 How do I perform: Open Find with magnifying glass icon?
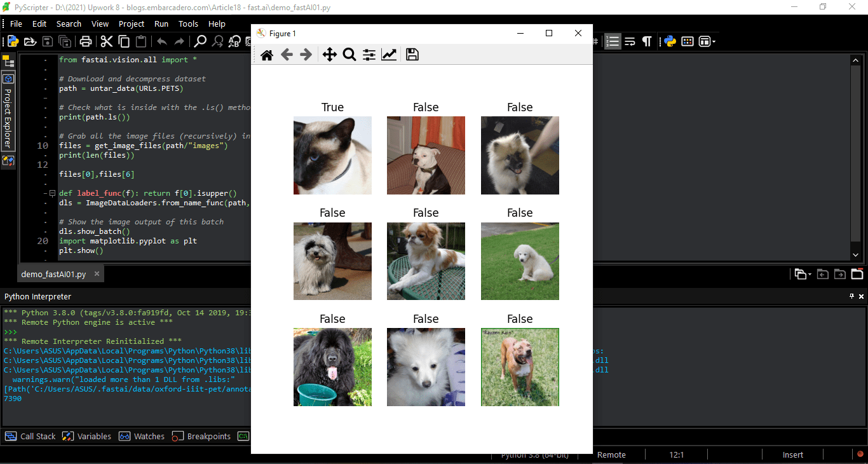tap(200, 41)
